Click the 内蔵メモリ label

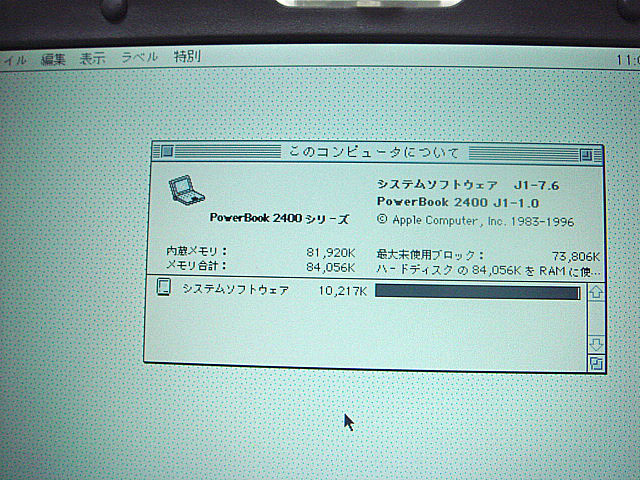click(x=196, y=251)
